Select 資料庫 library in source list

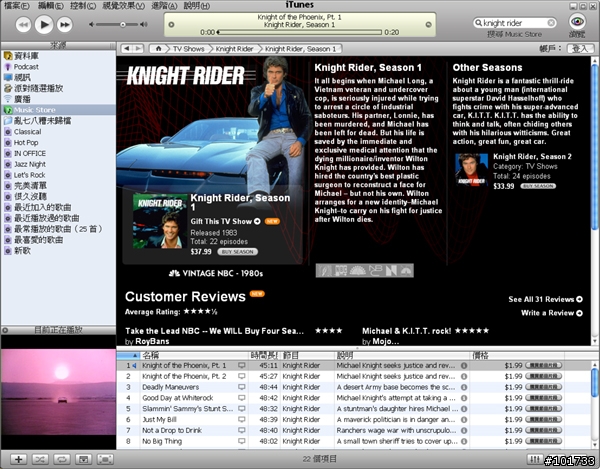[x=58, y=56]
